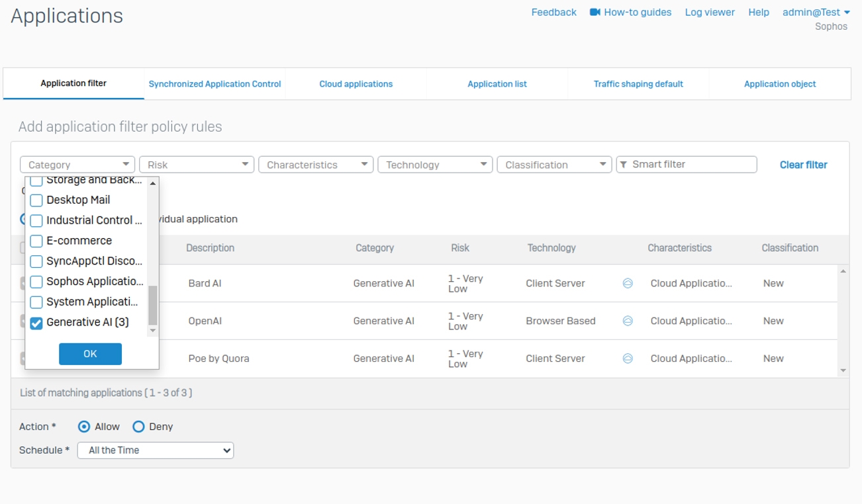The width and height of the screenshot is (862, 504).
Task: Switch to the Cloud applications tab
Action: (356, 84)
